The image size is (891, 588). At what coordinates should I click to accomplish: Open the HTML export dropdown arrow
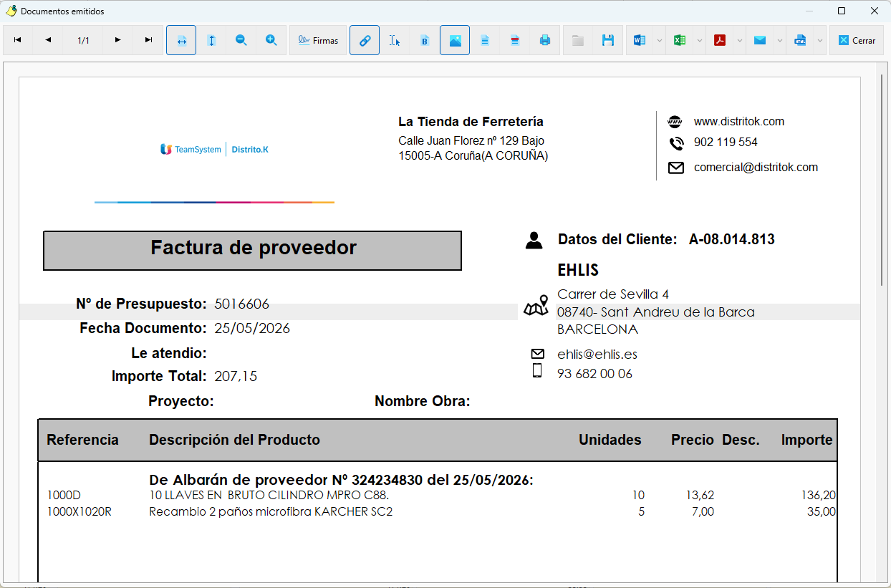(x=819, y=41)
